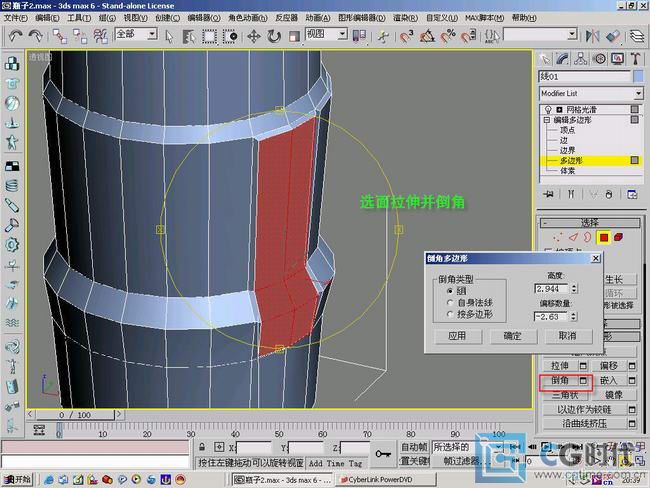The image size is (650, 488).
Task: Open the Utilities hammer panel tab
Action: click(635, 59)
